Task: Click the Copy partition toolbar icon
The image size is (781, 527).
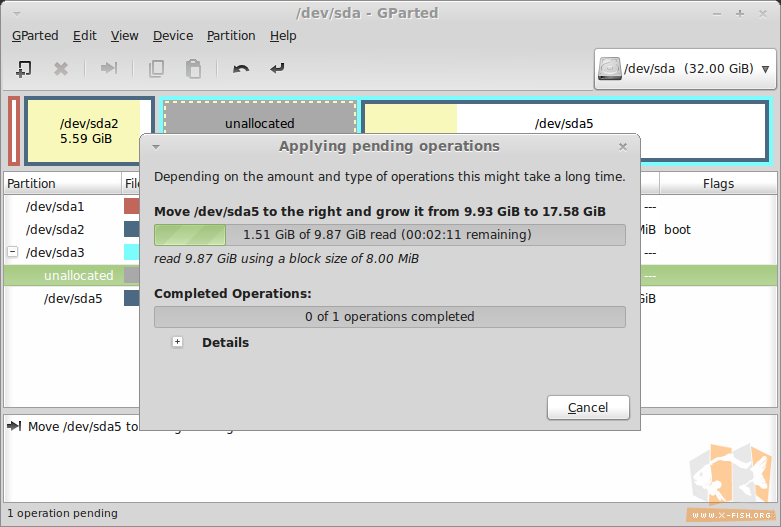Action: [156, 68]
